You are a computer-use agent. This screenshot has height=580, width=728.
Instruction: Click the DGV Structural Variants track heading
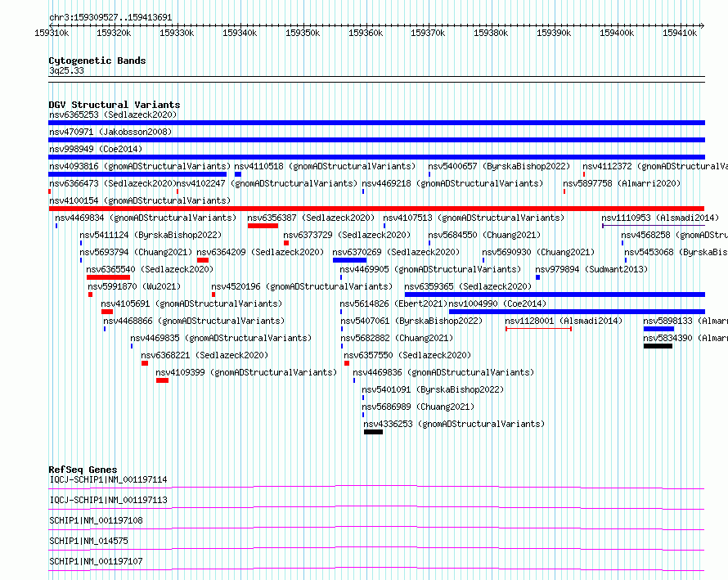click(115, 105)
